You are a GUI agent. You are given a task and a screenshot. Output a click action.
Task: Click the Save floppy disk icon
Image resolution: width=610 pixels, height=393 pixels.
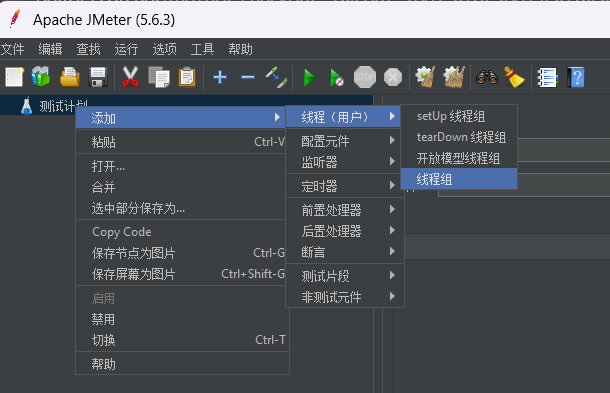tap(98, 77)
